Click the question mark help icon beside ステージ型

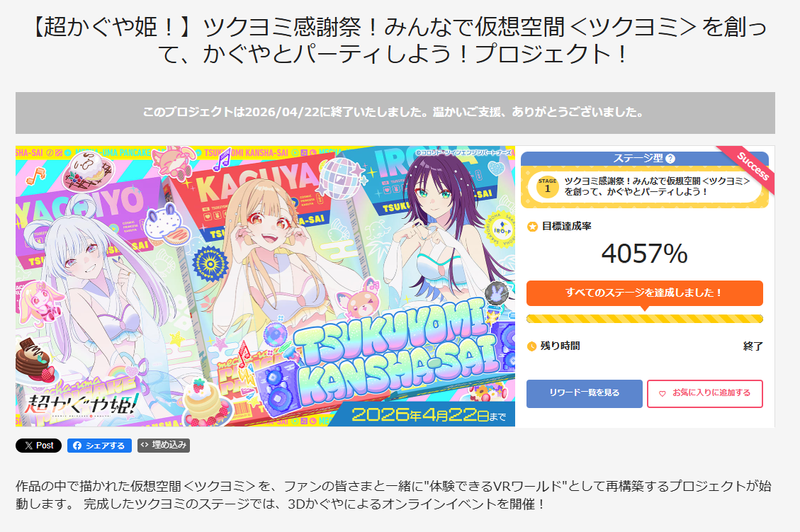(x=670, y=159)
